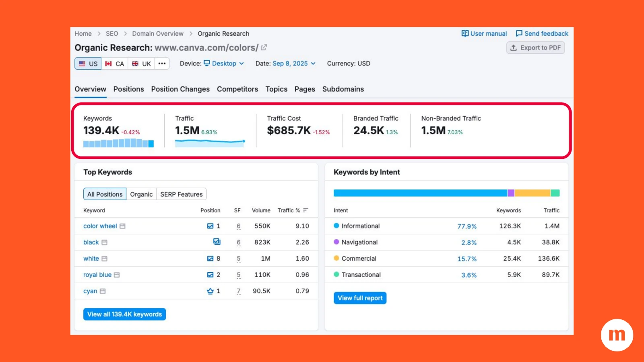
Task: Open the black keyword link
Action: tap(91, 243)
